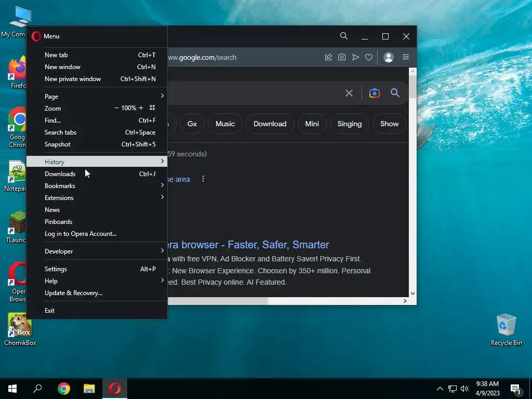Viewport: 532px width, 399px height.
Task: Open the Opera browser Faster, Safer, Smarter link
Action: (248, 245)
